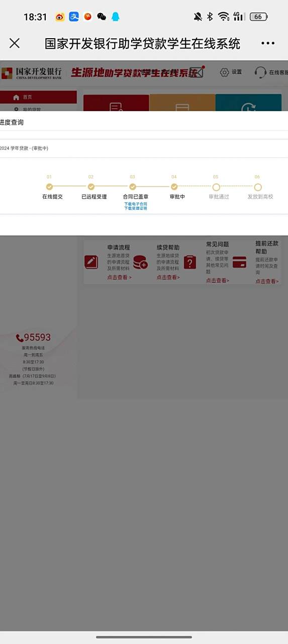Click the orange card icon

pos(182,107)
